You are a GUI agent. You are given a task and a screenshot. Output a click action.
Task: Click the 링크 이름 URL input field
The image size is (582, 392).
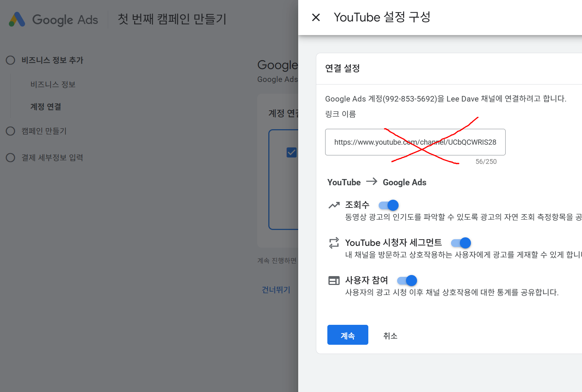(415, 142)
